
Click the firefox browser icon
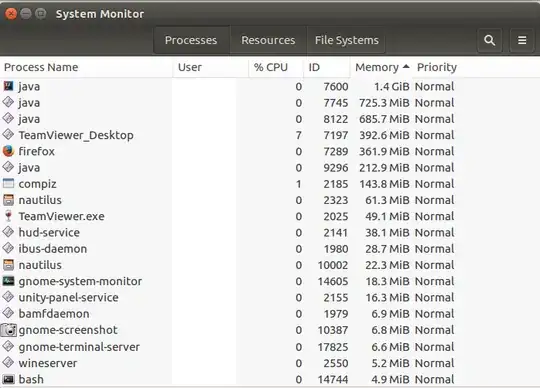8,151
